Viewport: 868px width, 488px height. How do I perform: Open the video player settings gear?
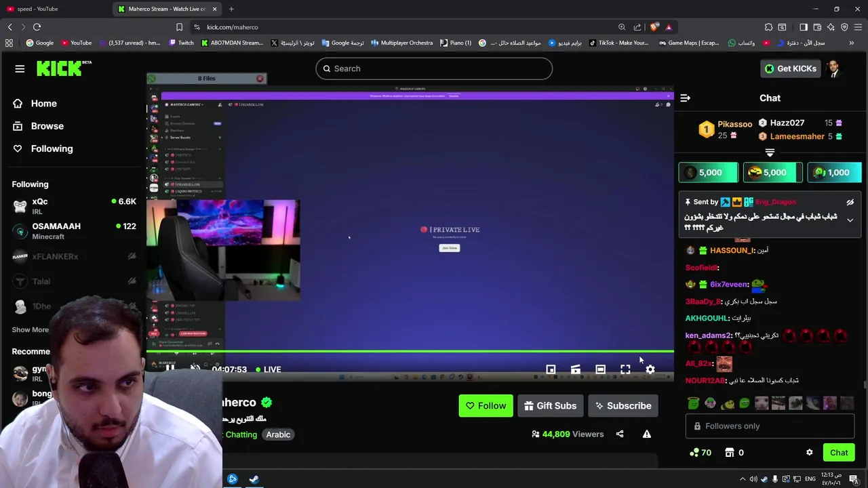click(650, 369)
